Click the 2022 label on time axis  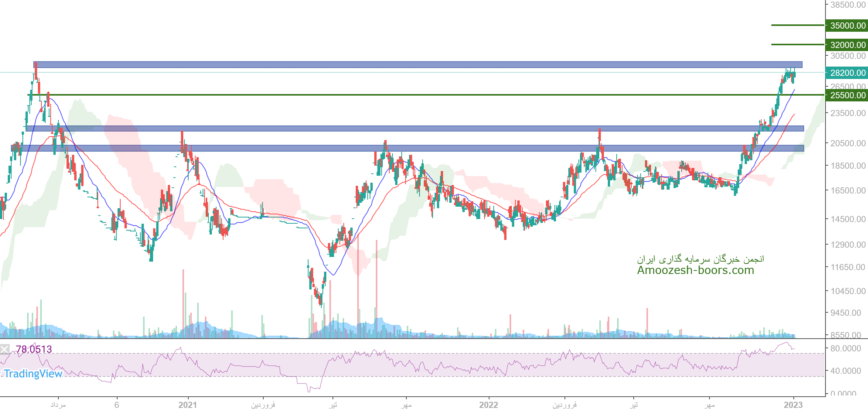tap(488, 405)
